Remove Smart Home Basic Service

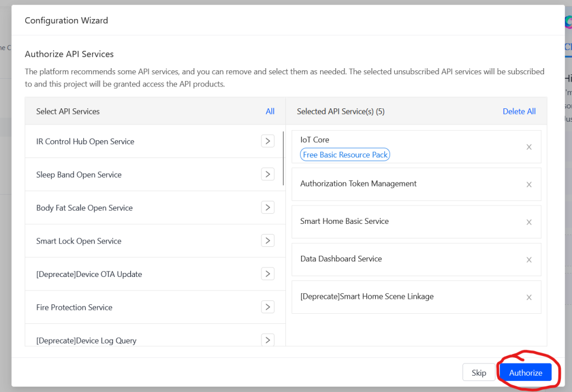pyautogui.click(x=529, y=222)
